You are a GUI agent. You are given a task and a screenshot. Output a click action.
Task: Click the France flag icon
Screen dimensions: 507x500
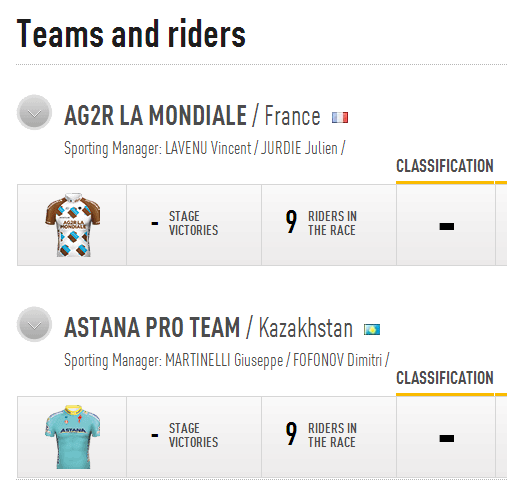pos(340,117)
